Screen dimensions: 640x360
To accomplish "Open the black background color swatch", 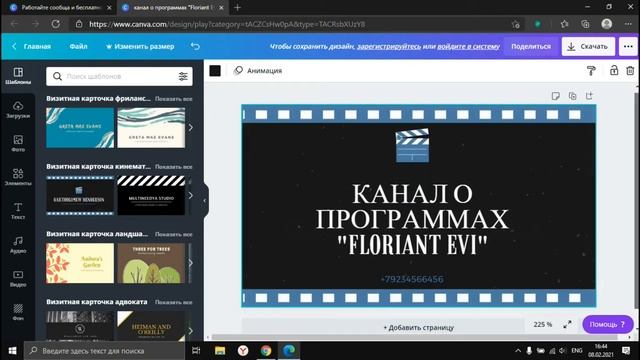I will click(x=215, y=71).
